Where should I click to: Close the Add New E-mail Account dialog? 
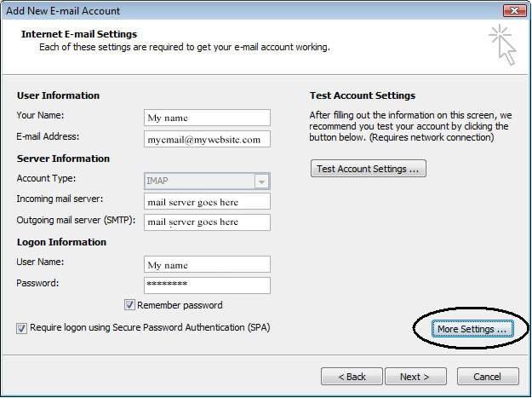point(512,11)
